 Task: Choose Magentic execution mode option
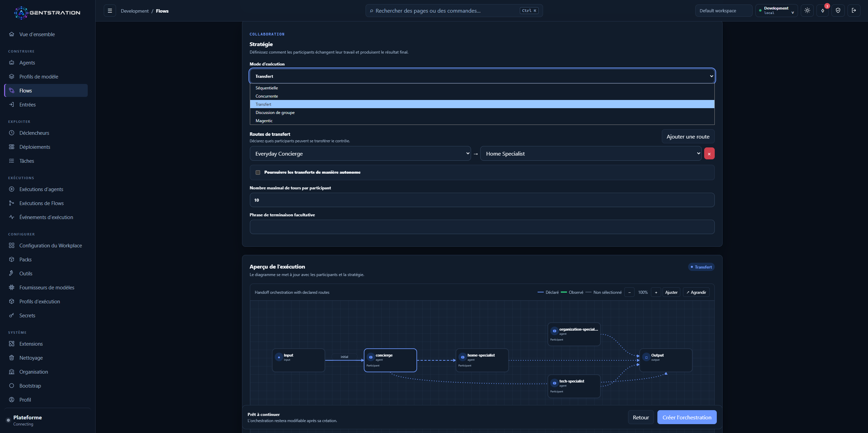[482, 120]
